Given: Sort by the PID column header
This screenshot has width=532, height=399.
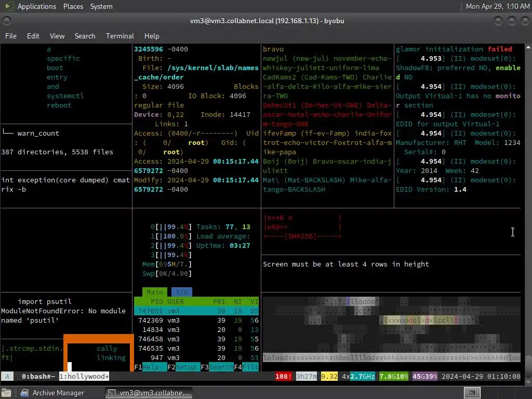Looking at the screenshot, I should pos(157,302).
